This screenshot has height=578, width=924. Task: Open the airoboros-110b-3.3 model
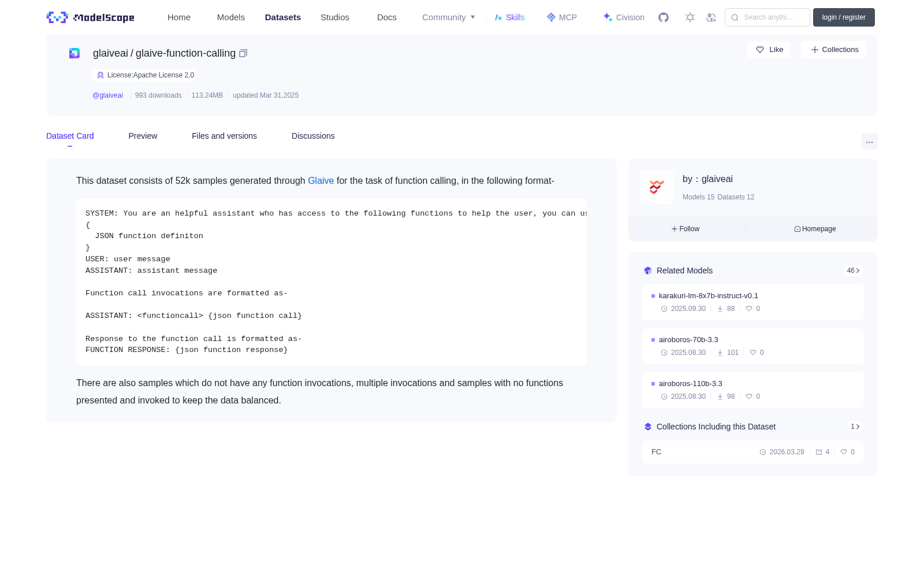point(690,383)
